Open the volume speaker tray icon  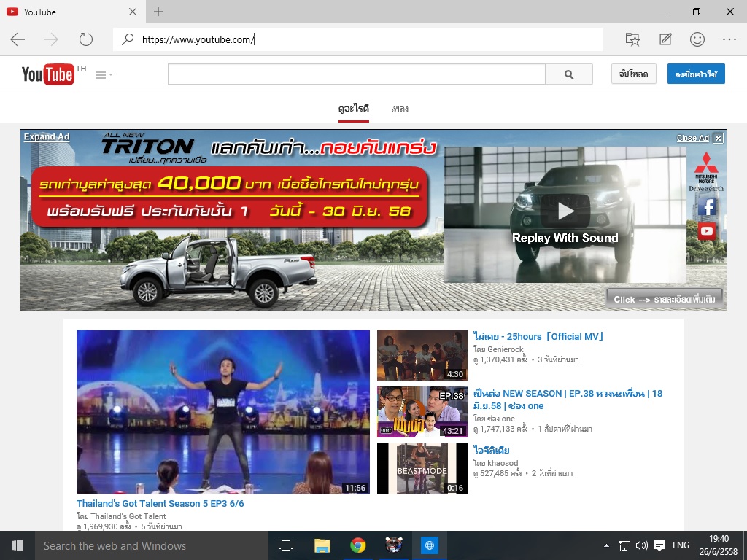pos(642,545)
